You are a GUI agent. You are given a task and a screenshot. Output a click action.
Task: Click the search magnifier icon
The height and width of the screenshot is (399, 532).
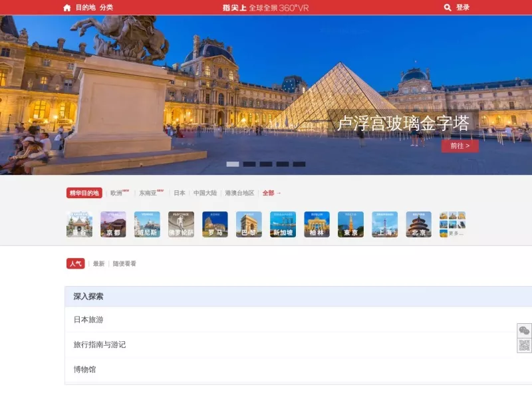(x=448, y=7)
